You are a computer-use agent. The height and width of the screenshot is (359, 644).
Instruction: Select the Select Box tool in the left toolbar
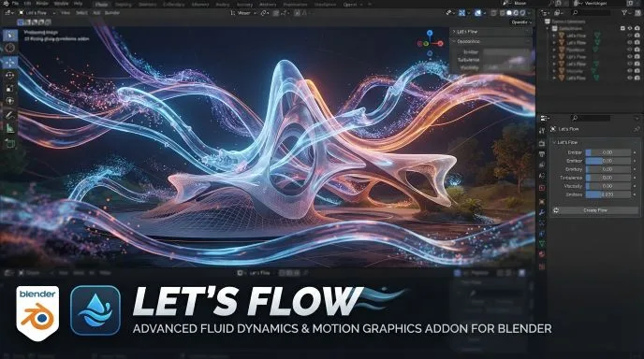(10, 36)
